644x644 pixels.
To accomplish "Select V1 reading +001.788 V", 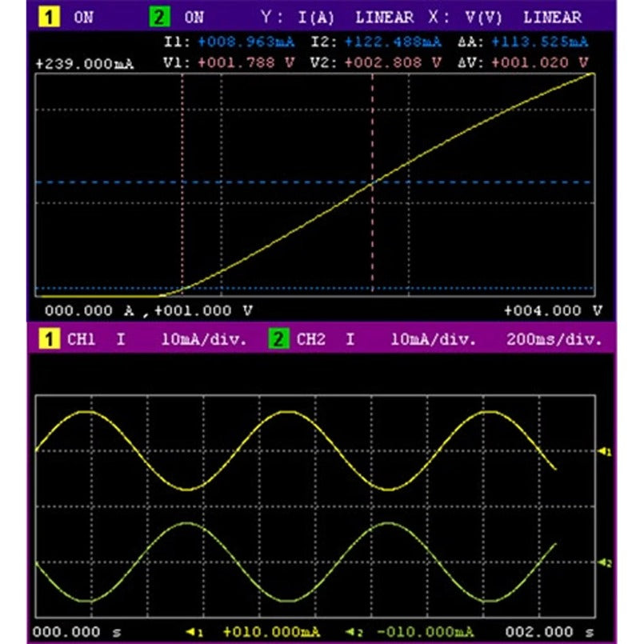I will [x=246, y=62].
